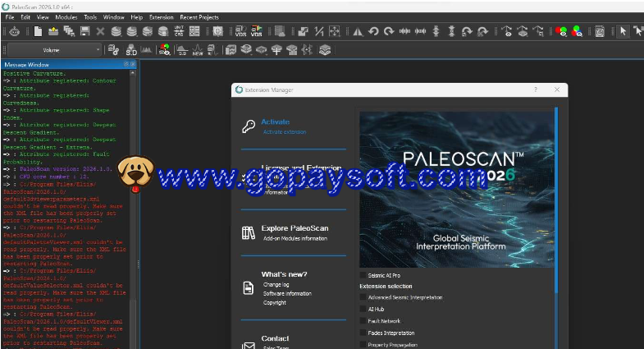The width and height of the screenshot is (644, 349).
Task: Open the Extension menu
Action: pyautogui.click(x=161, y=16)
